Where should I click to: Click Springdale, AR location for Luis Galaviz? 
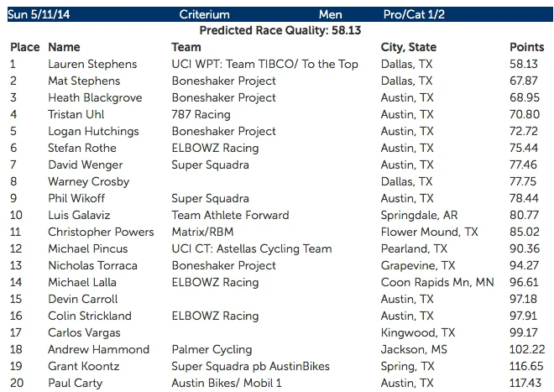coord(419,216)
